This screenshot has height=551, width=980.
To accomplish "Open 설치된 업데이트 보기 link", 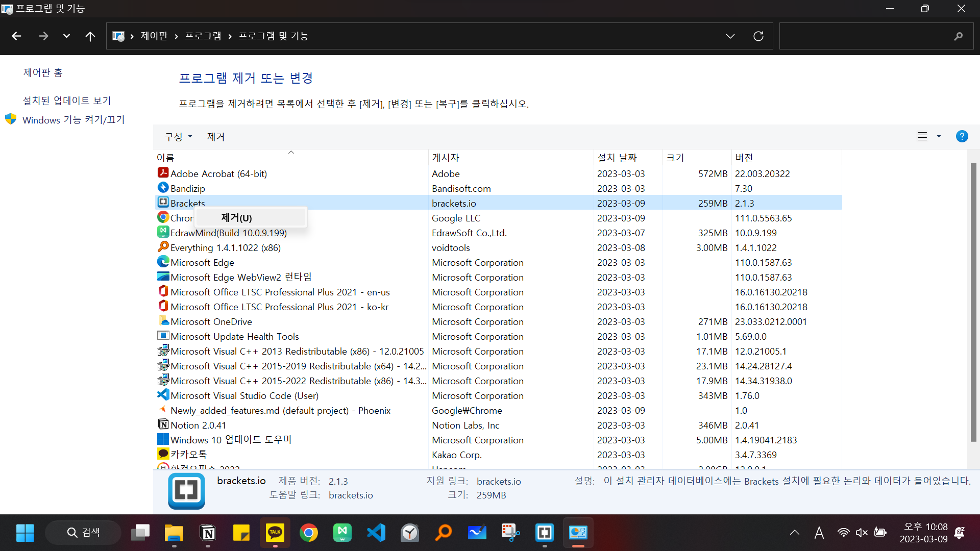I will 66,101.
